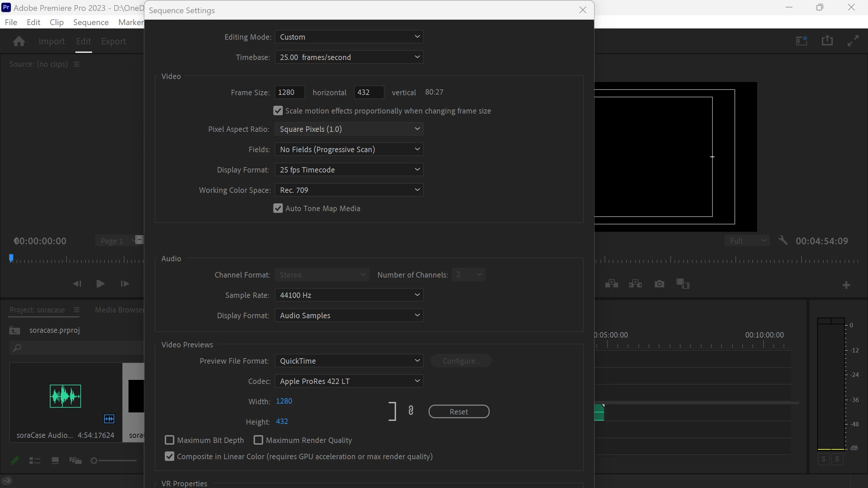The width and height of the screenshot is (868, 488).
Task: Click the Quick Export share icon
Action: (827, 41)
